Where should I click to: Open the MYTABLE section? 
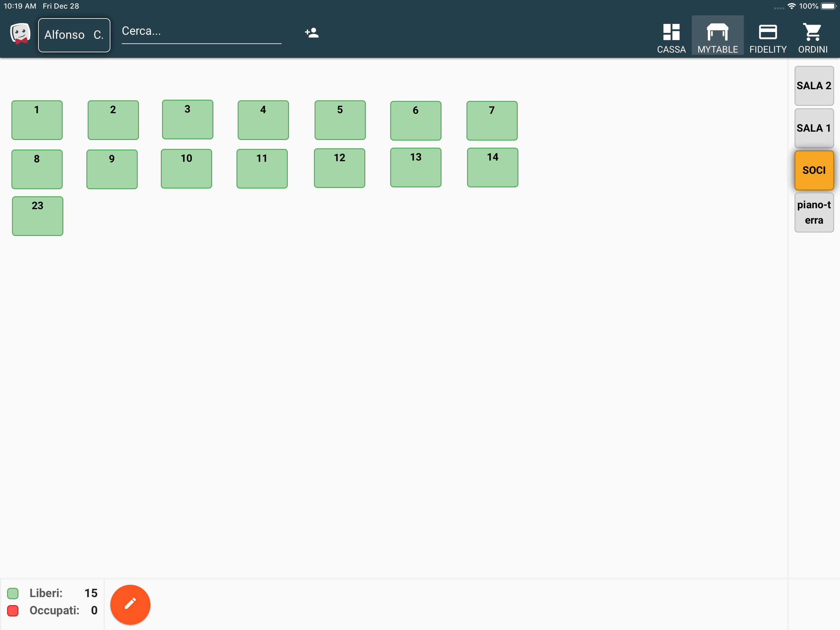(x=717, y=36)
